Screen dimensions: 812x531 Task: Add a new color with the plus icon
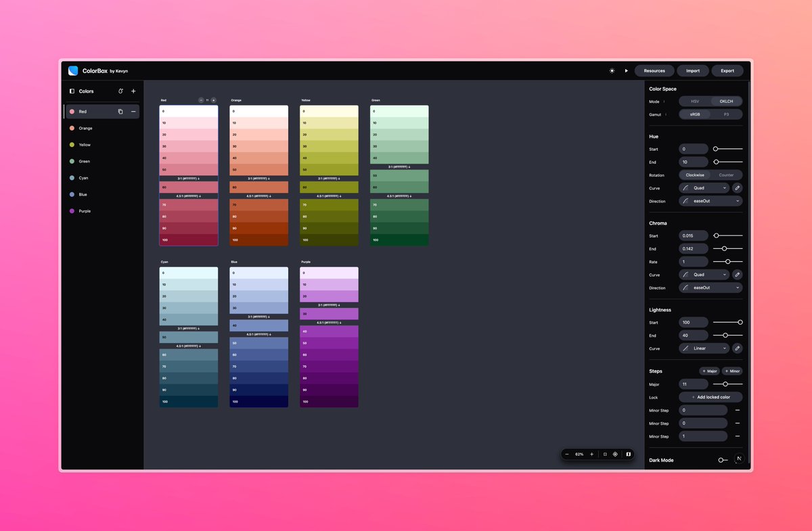133,91
